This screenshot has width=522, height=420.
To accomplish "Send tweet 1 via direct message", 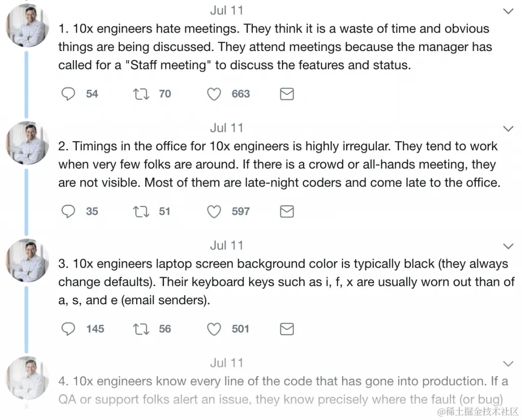I will [287, 94].
